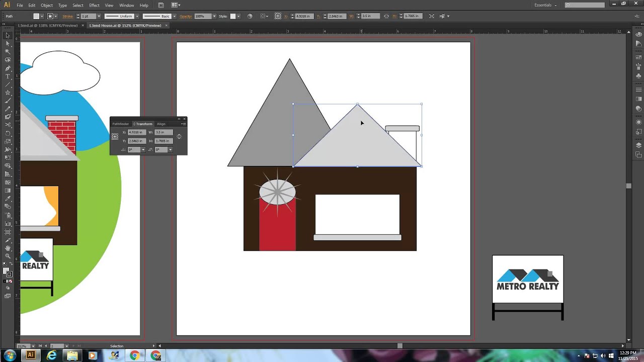Switch to the L3end.ai document tab
Screen dimensions: 644x362
click(48, 25)
